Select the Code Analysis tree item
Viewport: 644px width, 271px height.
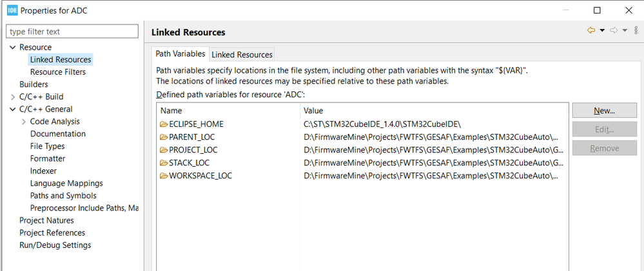pyautogui.click(x=55, y=122)
